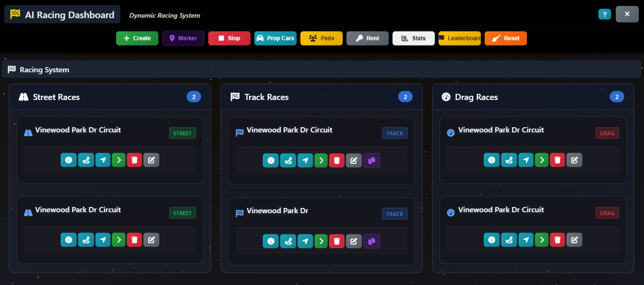Click the GPS locate icon on first Drag race
This screenshot has width=644, height=285.
point(526,160)
